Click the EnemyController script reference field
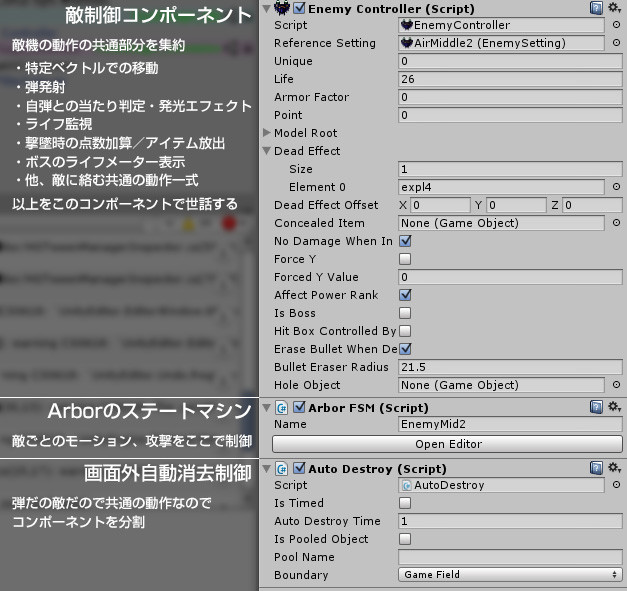This screenshot has width=627, height=591. pos(501,25)
